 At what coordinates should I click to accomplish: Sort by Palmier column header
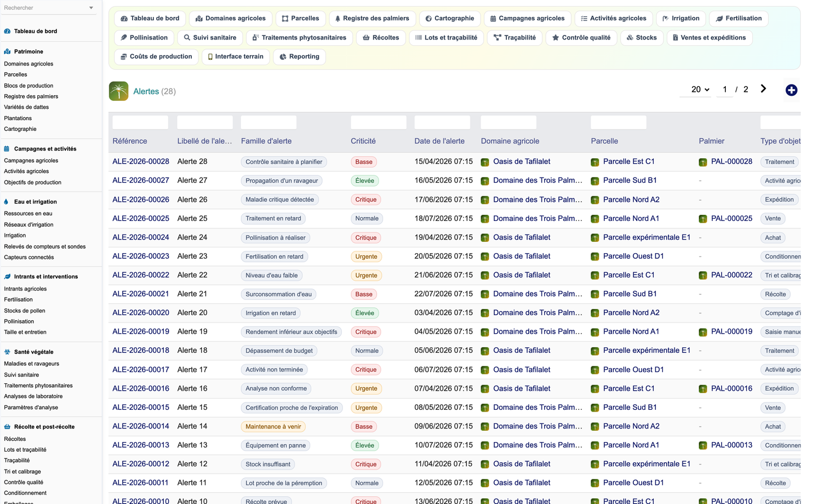(x=712, y=142)
